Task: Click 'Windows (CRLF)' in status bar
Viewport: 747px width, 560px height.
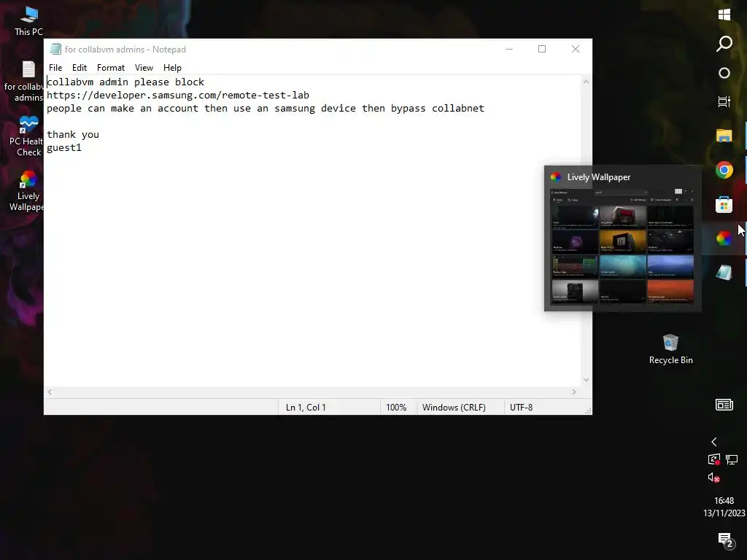Action: (454, 407)
